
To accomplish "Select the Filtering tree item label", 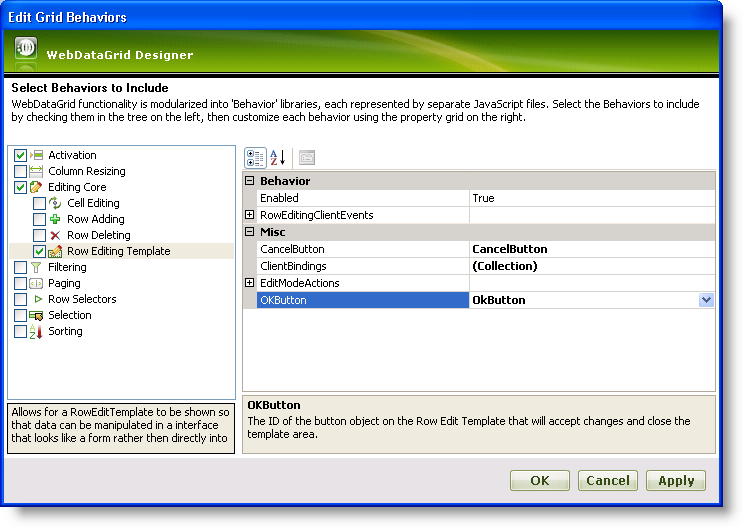I will point(67,267).
